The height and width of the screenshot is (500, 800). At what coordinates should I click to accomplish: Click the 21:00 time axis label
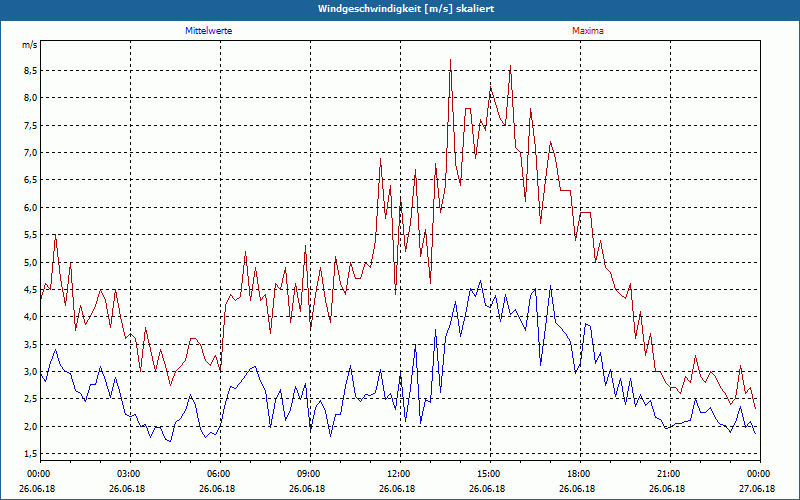click(x=670, y=474)
